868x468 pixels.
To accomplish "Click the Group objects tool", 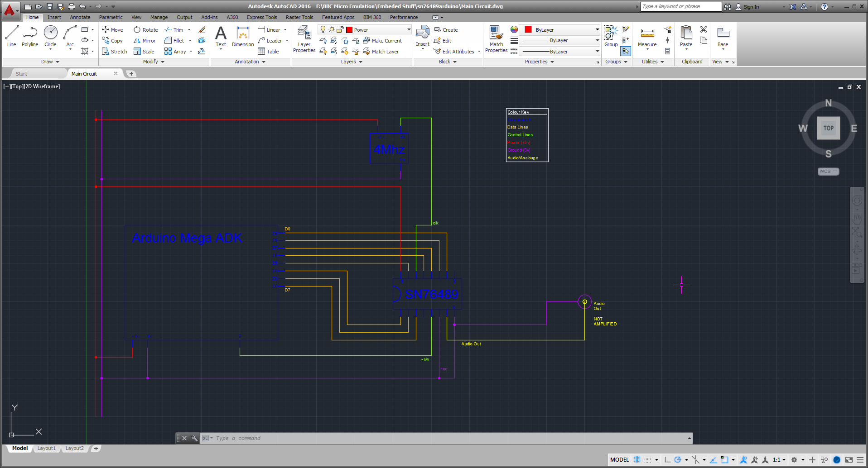I will point(611,36).
